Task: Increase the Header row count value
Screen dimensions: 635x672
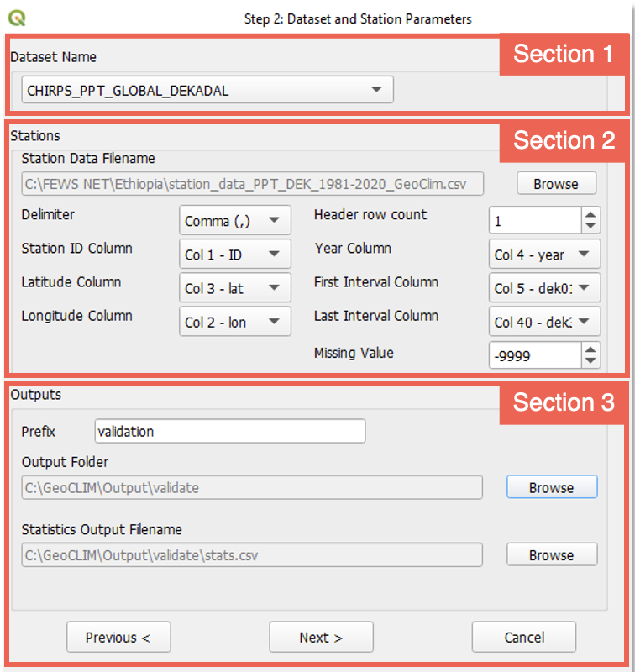Action: pos(590,215)
